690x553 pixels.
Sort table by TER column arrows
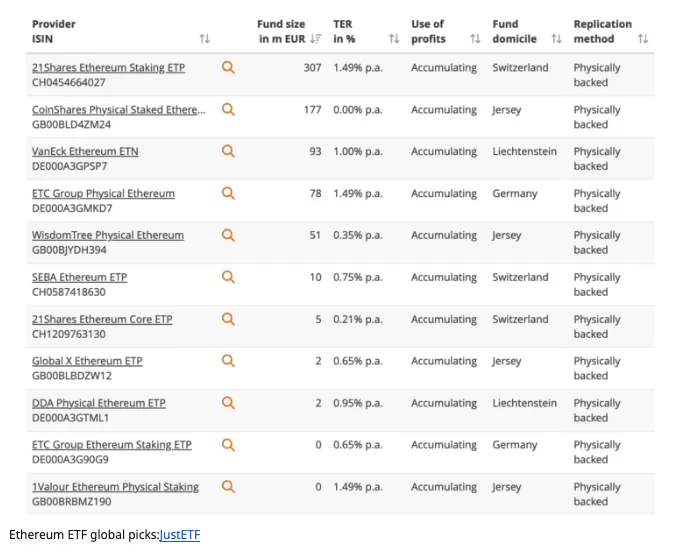coord(394,39)
